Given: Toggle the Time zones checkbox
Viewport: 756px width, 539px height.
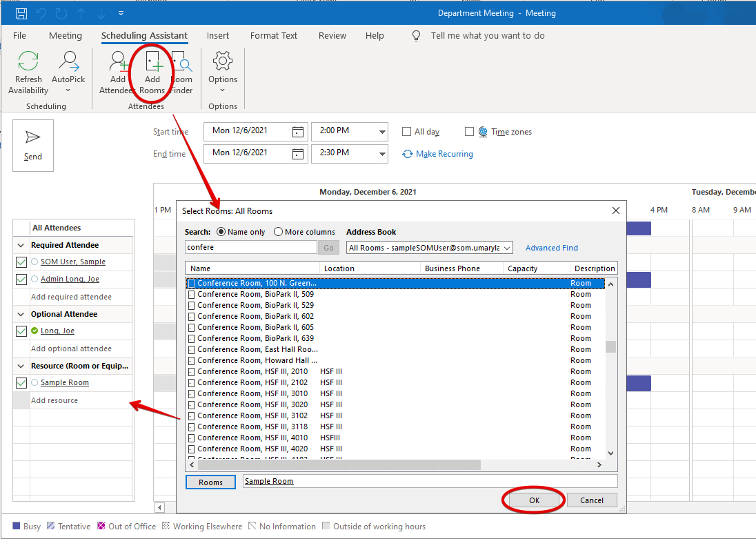Looking at the screenshot, I should tap(469, 132).
